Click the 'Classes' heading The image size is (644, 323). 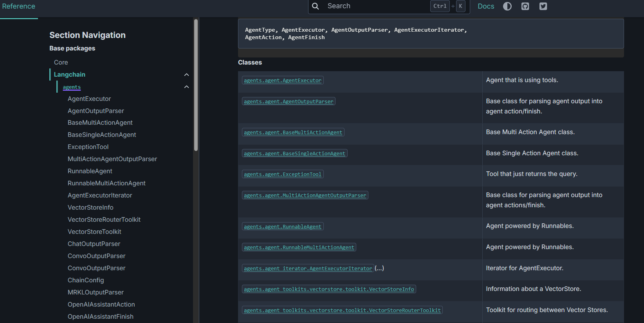pos(250,63)
